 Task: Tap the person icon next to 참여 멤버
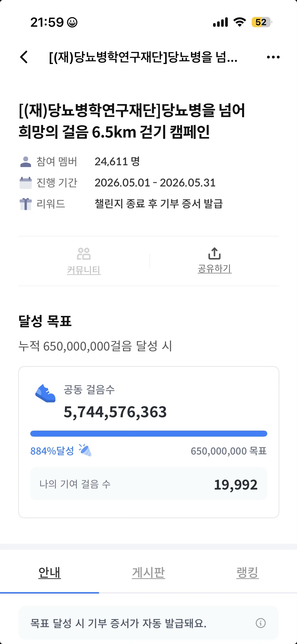pos(25,162)
